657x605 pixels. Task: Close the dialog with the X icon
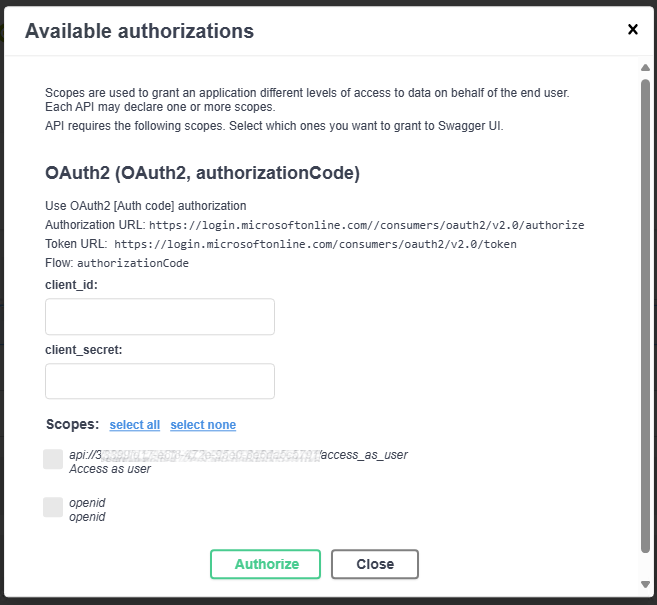(x=633, y=29)
